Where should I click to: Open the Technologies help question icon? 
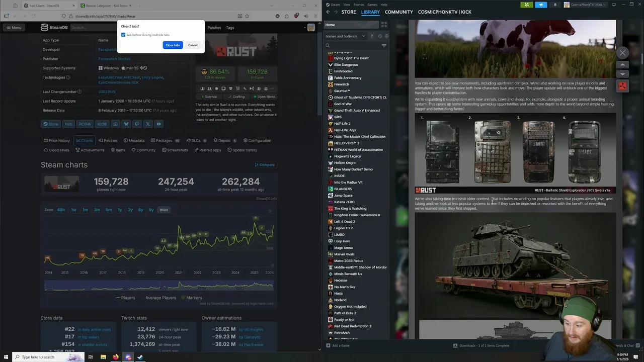pyautogui.click(x=68, y=77)
